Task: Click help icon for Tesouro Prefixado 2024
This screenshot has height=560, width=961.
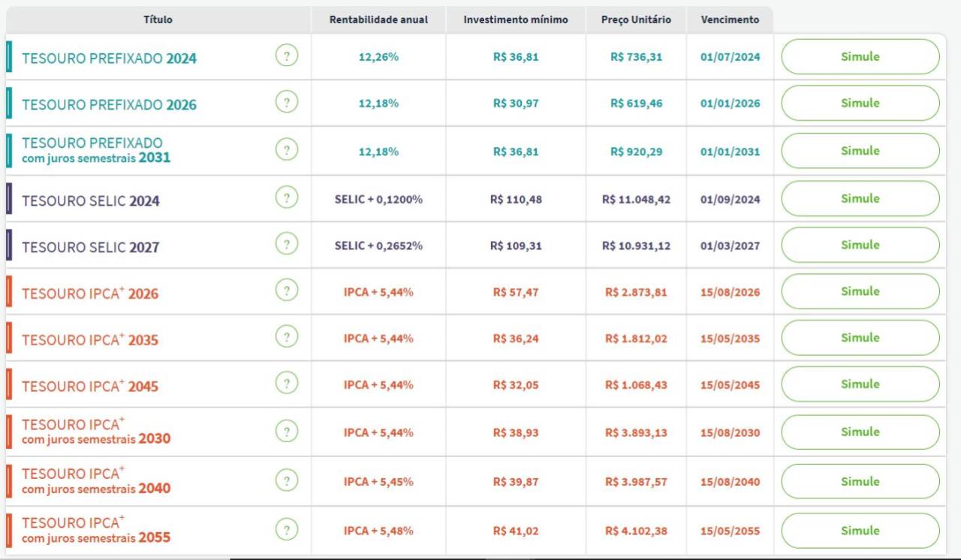Action: [286, 56]
